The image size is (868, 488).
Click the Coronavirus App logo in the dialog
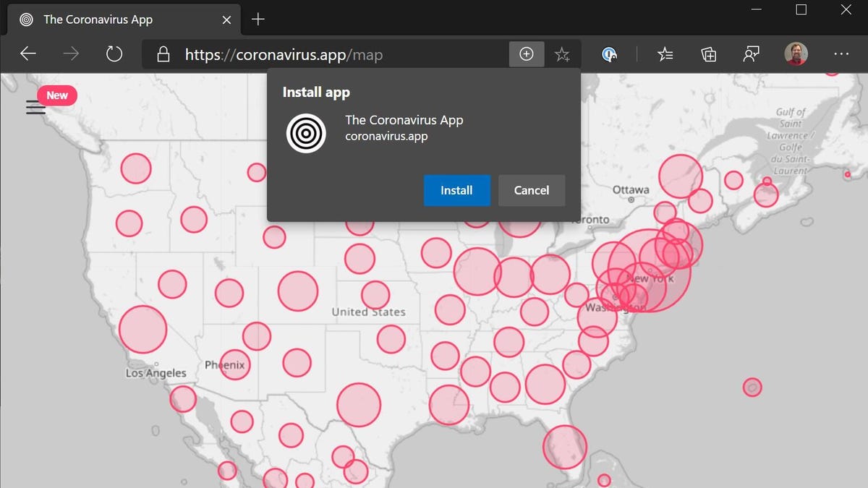(x=305, y=133)
